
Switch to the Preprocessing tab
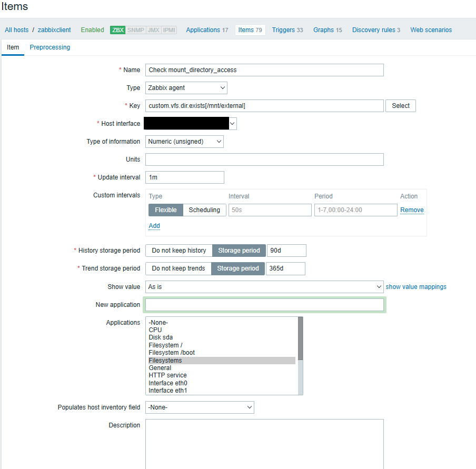click(50, 47)
